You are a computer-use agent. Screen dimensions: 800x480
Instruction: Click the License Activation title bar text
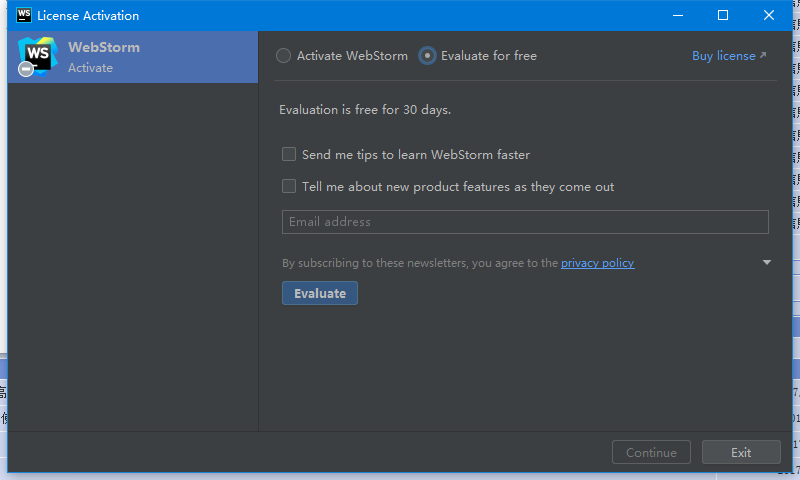point(88,16)
